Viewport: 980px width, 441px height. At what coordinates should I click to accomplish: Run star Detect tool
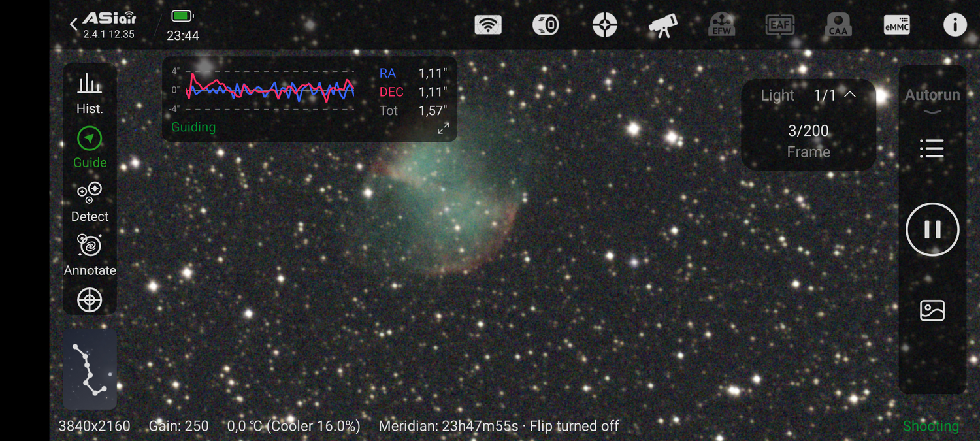[x=90, y=203]
